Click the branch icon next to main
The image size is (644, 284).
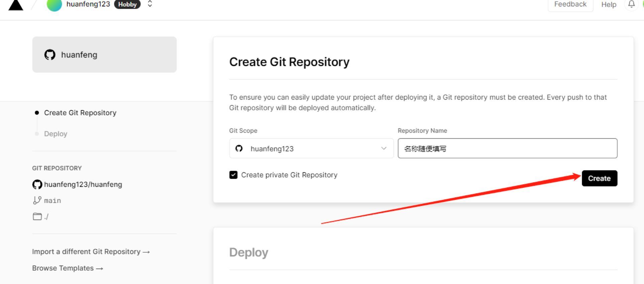(37, 200)
